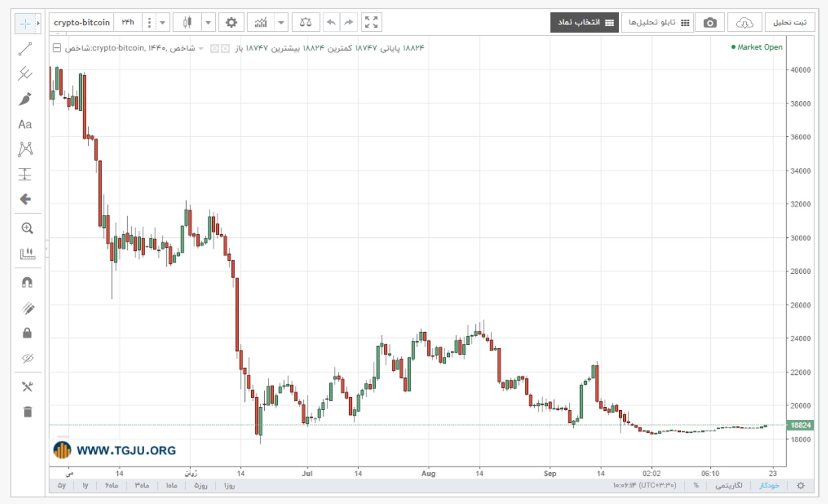The image size is (828, 504).
Task: Select the ۶ماه time range
Action: tap(111, 485)
